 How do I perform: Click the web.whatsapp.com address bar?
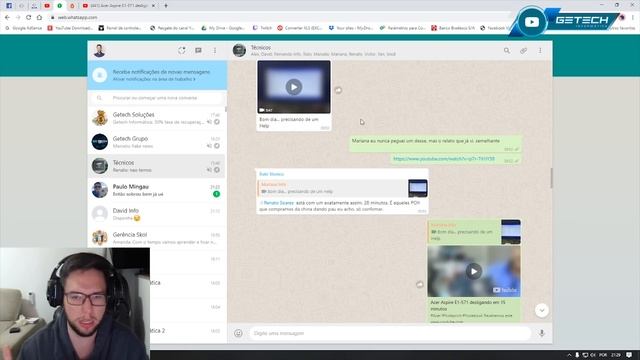(77, 18)
